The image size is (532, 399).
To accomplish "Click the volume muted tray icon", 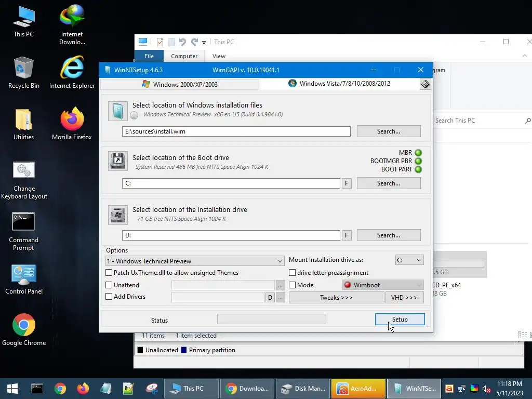I will 486,389.
